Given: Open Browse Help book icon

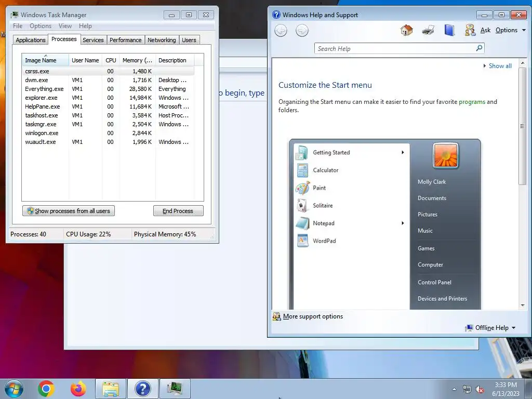Looking at the screenshot, I should (449, 30).
